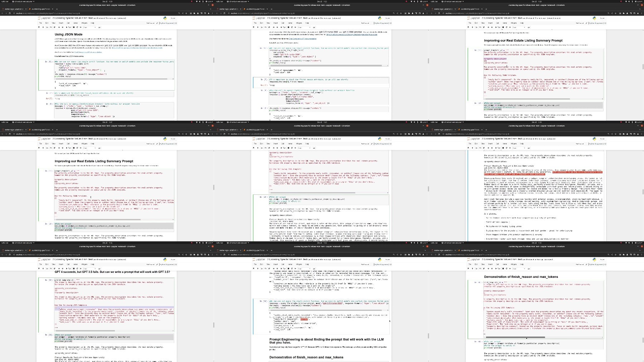Click copy-cell icon in 'Using JSON Mode' frame
The width and height of the screenshot is (644, 362).
coord(51,27)
